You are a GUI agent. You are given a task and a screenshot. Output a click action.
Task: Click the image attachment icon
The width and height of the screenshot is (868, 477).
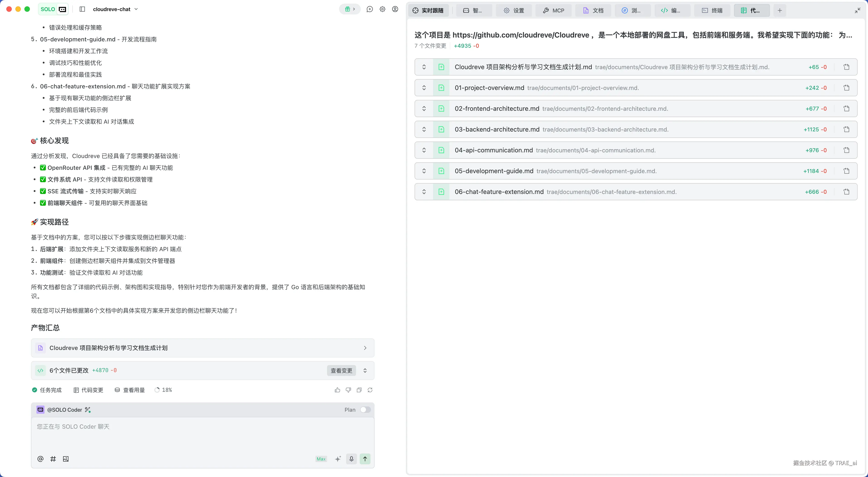pos(66,459)
